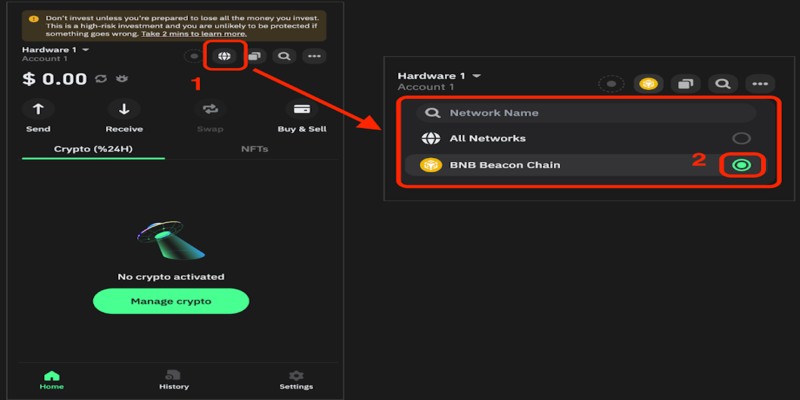This screenshot has width=800, height=400.
Task: Expand Hardware 1 dropdown in right panel
Action: coord(476,76)
